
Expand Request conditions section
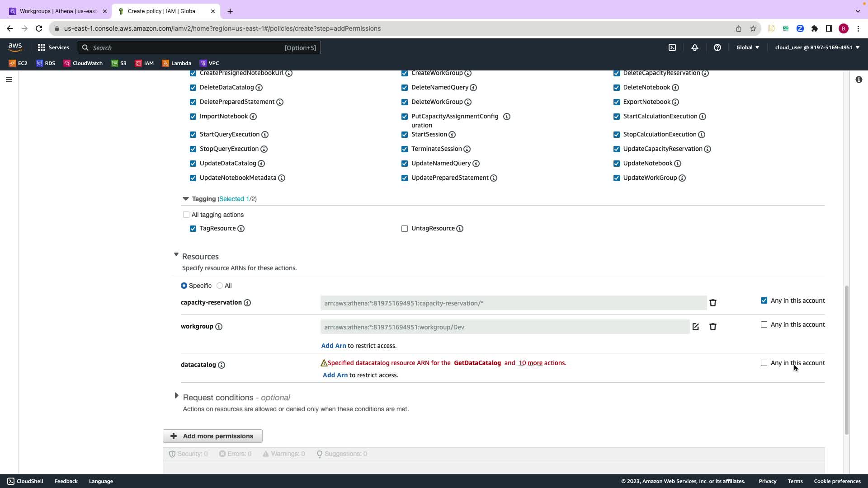coord(177,396)
